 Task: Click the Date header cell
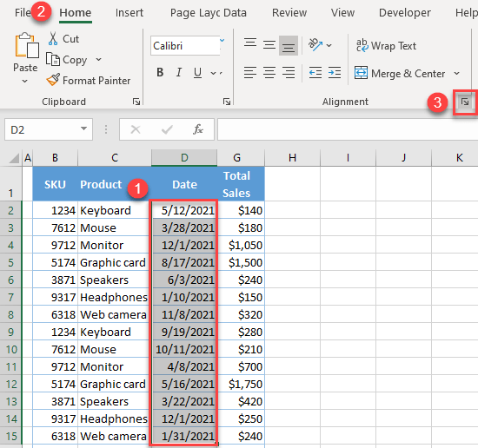click(x=184, y=184)
